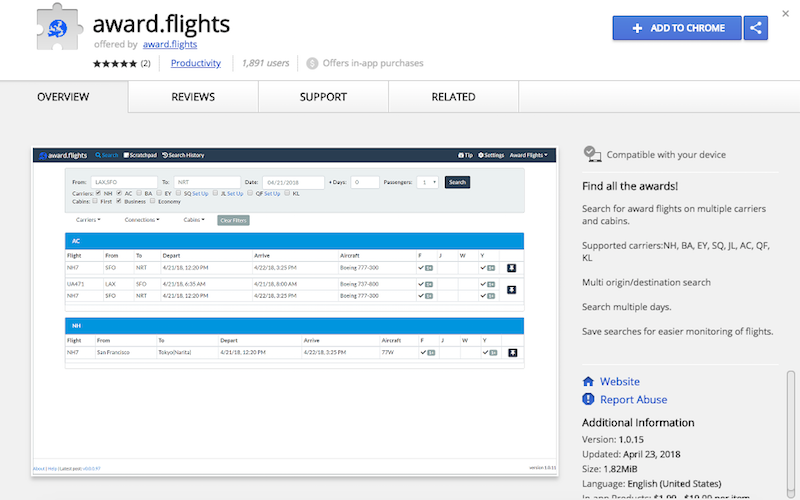Click the exclamation icon beside Report Abuse
This screenshot has width=800, height=500.
(588, 399)
